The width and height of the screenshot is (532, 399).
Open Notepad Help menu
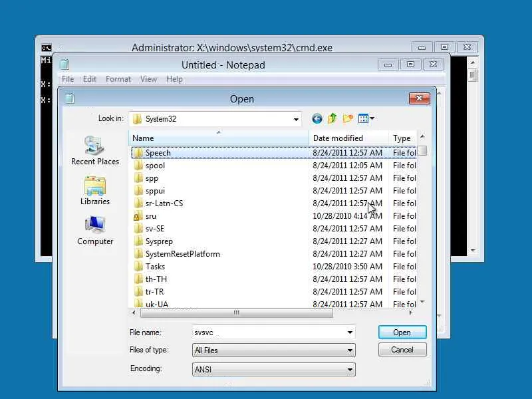pyautogui.click(x=174, y=79)
